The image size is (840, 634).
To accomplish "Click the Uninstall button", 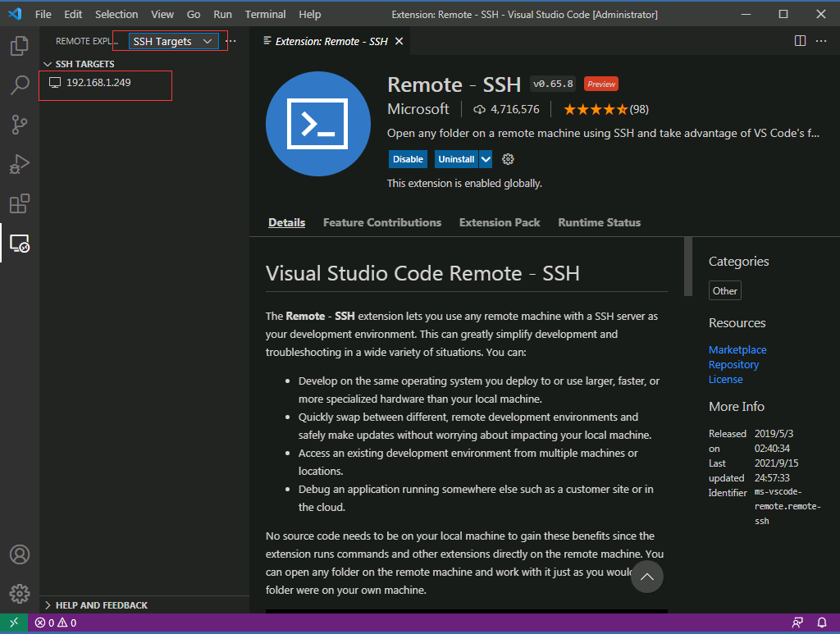I will [456, 159].
